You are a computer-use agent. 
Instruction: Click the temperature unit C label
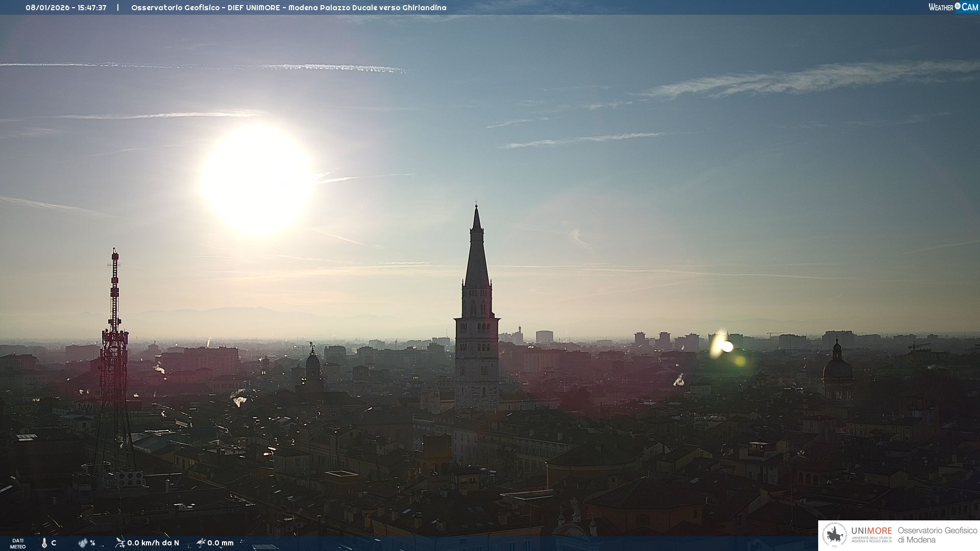tap(54, 543)
